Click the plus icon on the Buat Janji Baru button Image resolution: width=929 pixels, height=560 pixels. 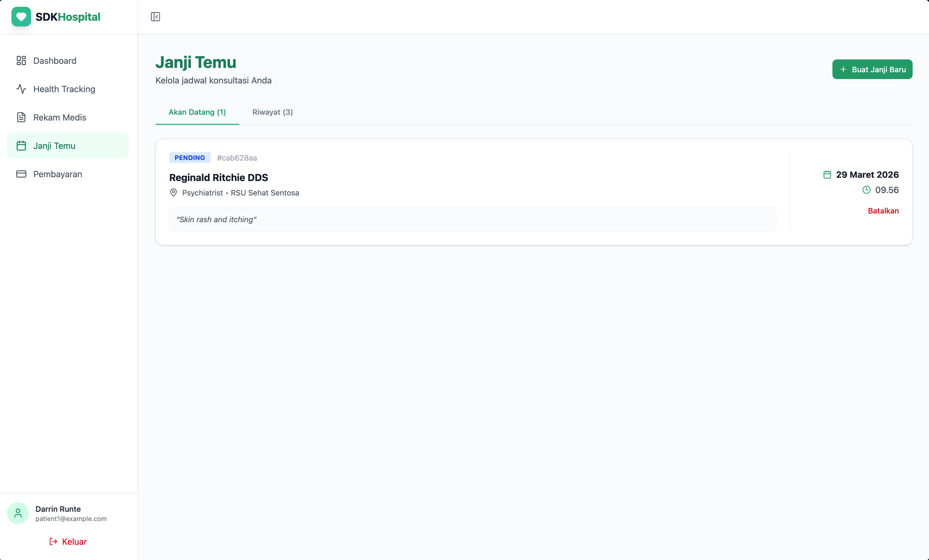(x=843, y=69)
